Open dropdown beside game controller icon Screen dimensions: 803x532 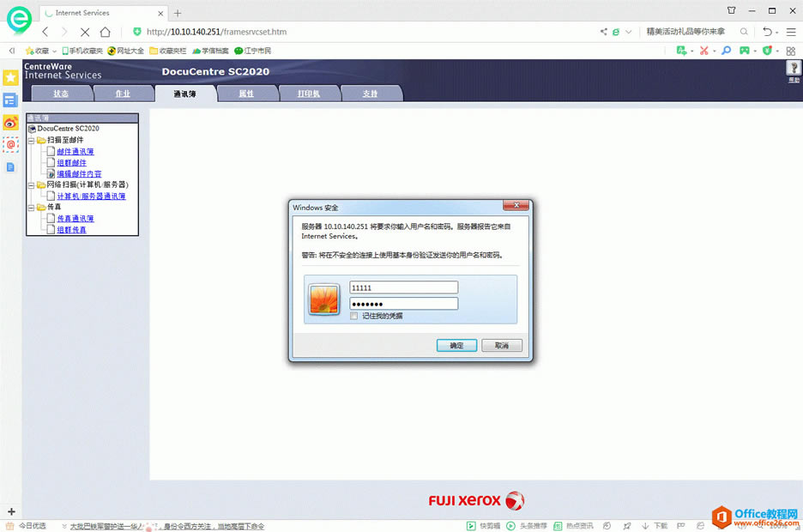point(755,51)
